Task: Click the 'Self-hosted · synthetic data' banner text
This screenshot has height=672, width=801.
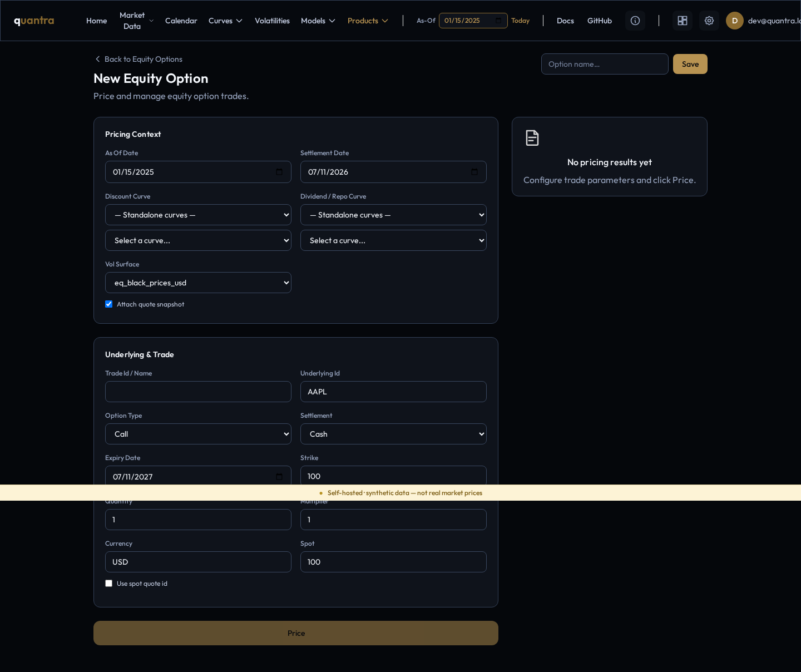Action: pos(404,493)
